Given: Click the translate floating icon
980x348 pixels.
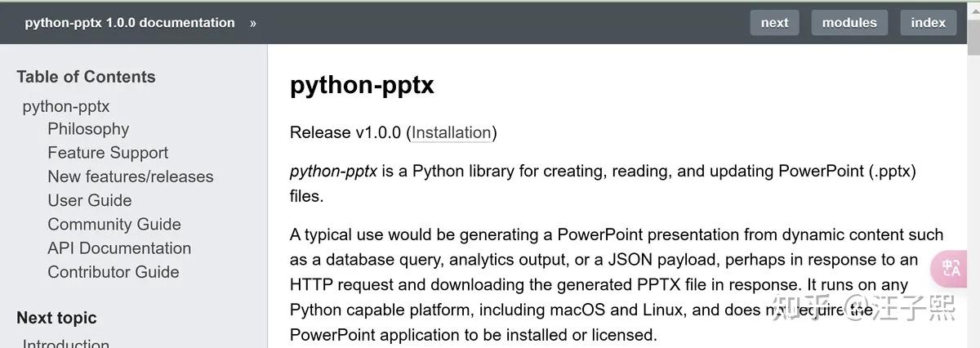Looking at the screenshot, I should click(951, 268).
